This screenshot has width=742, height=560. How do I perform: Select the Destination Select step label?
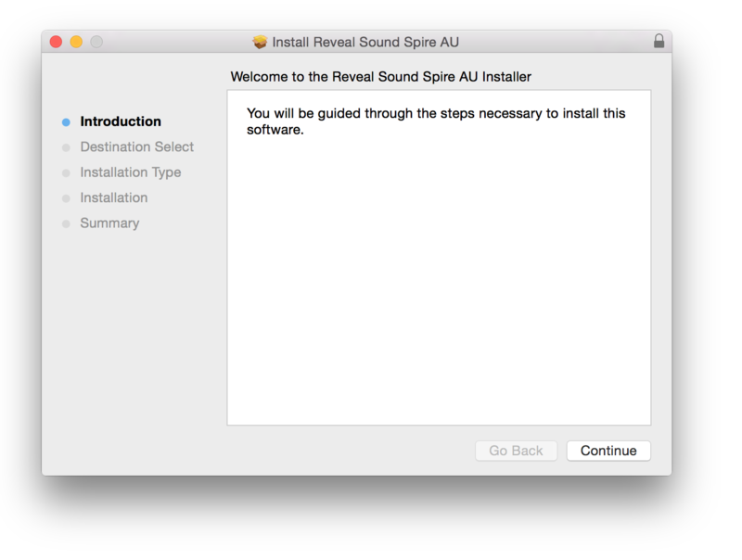(x=137, y=146)
